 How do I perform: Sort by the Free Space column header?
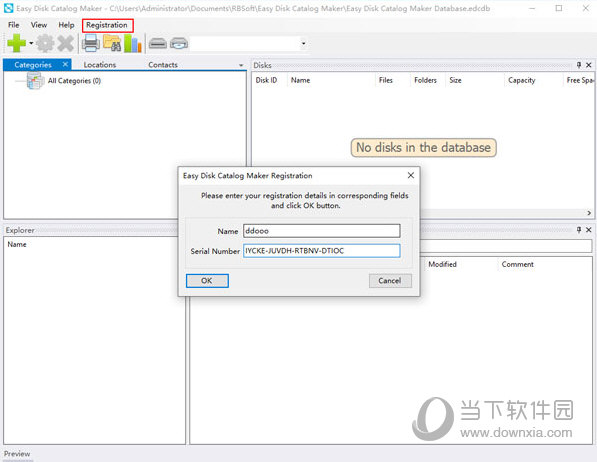coord(579,80)
